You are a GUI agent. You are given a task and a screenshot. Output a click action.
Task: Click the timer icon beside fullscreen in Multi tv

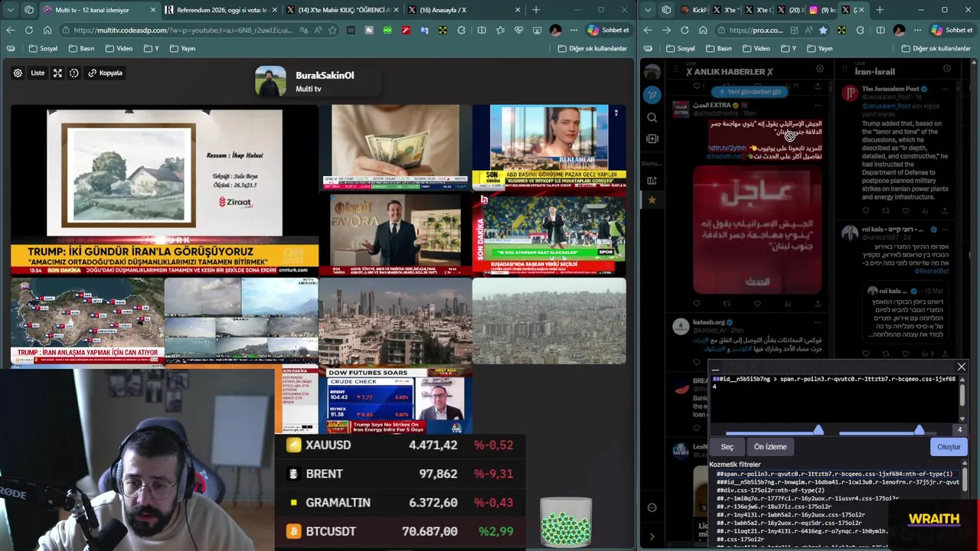point(74,73)
